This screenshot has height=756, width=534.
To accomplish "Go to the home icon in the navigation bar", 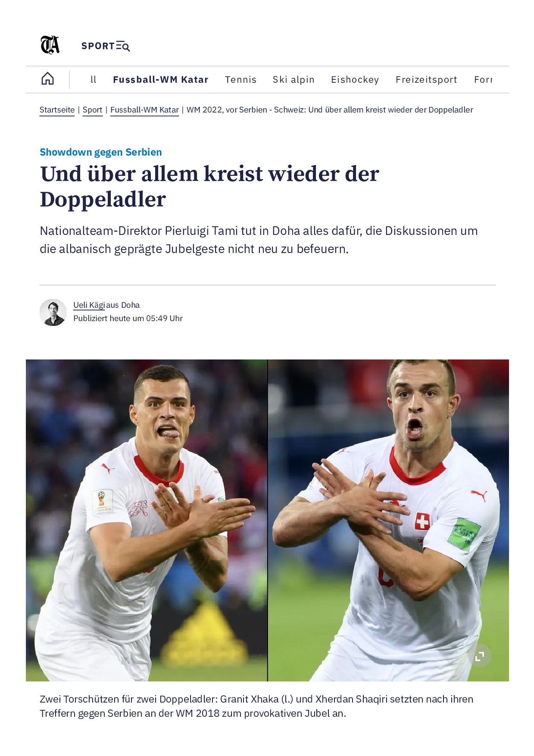I will [x=47, y=78].
